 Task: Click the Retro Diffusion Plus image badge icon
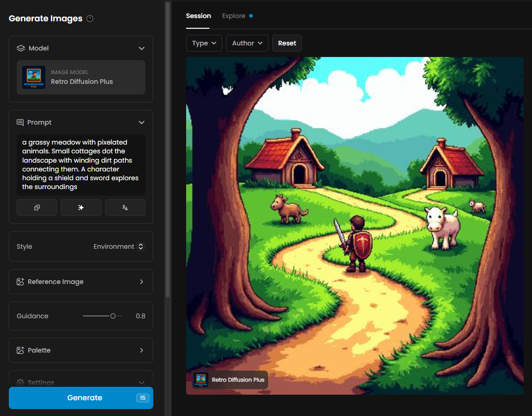pyautogui.click(x=201, y=380)
